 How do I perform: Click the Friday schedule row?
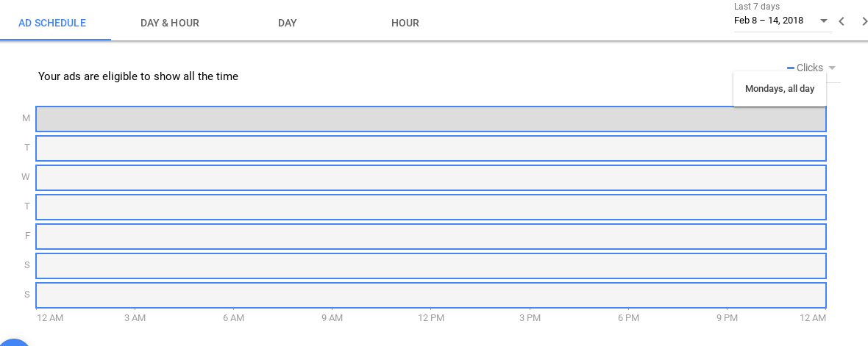(x=430, y=237)
